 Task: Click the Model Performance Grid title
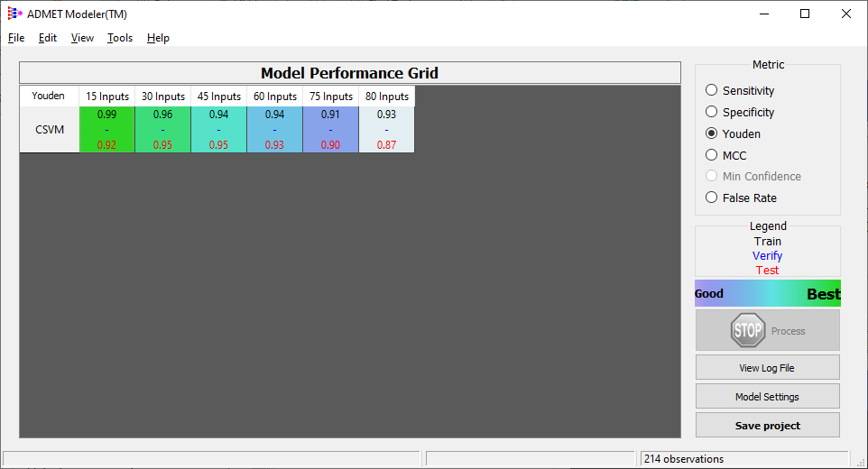pos(350,73)
